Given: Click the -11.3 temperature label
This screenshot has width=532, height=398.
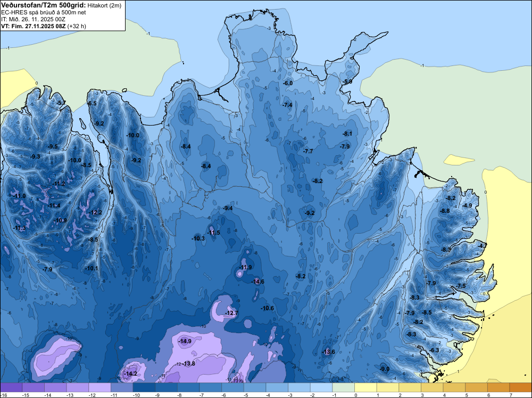Looking at the screenshot, I should 19,228.
